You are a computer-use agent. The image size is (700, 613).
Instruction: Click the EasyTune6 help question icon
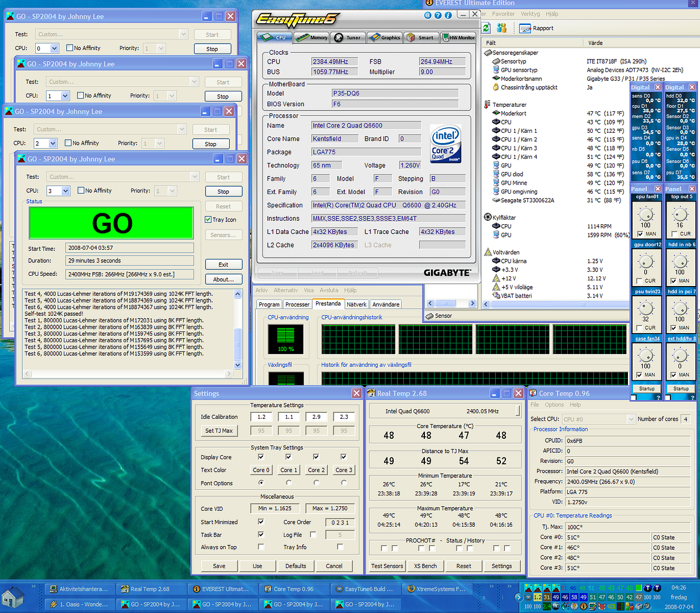(438, 15)
